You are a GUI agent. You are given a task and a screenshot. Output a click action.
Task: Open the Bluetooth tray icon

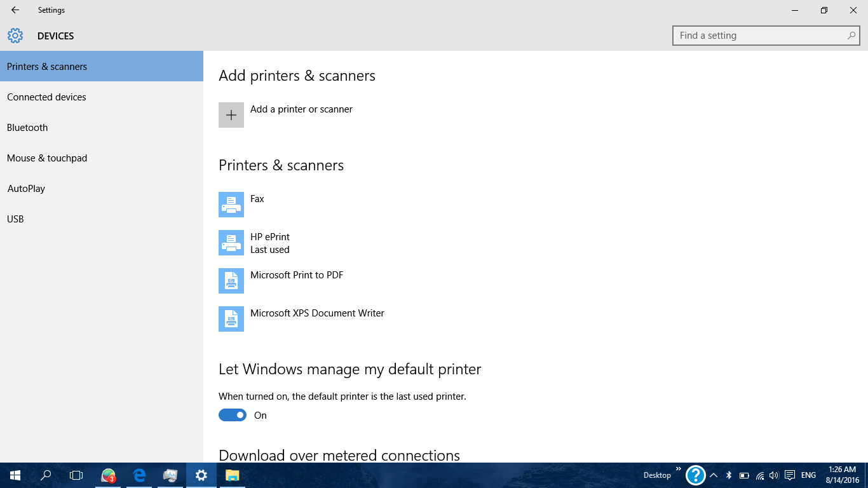coord(729,475)
